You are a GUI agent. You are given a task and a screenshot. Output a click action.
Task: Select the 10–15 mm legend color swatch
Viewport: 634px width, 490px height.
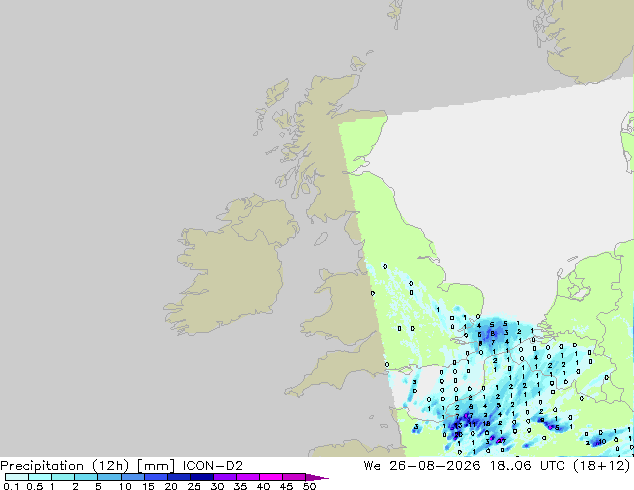click(x=132, y=477)
